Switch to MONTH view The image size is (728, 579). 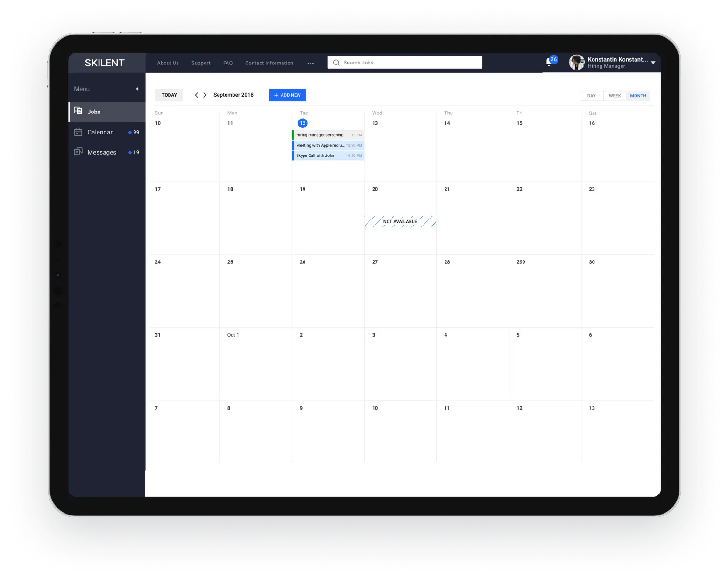[x=638, y=96]
